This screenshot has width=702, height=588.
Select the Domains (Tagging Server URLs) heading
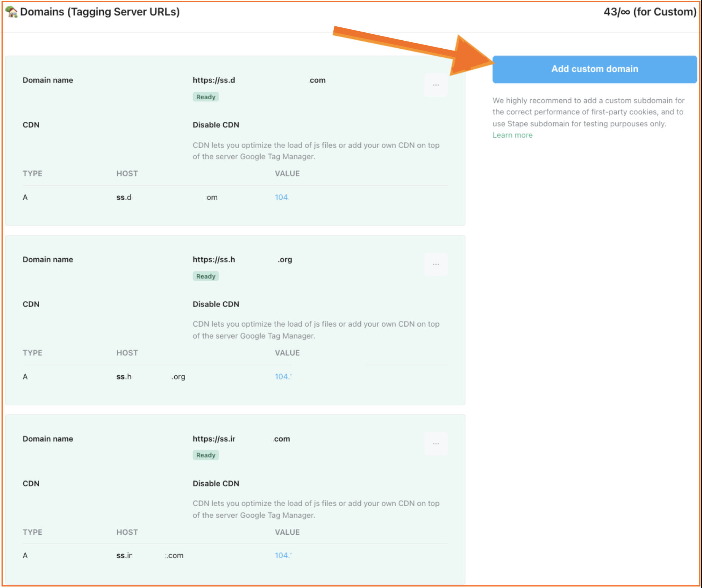[x=100, y=11]
